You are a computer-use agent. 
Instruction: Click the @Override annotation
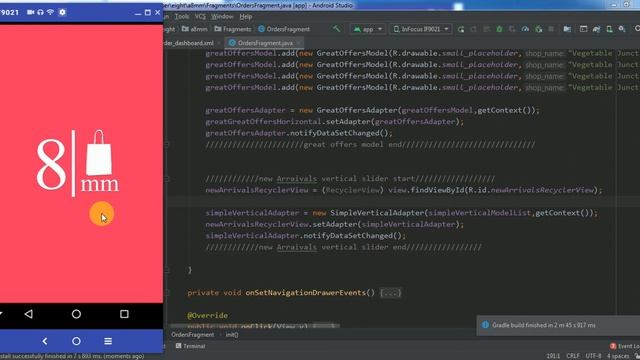pos(207,316)
